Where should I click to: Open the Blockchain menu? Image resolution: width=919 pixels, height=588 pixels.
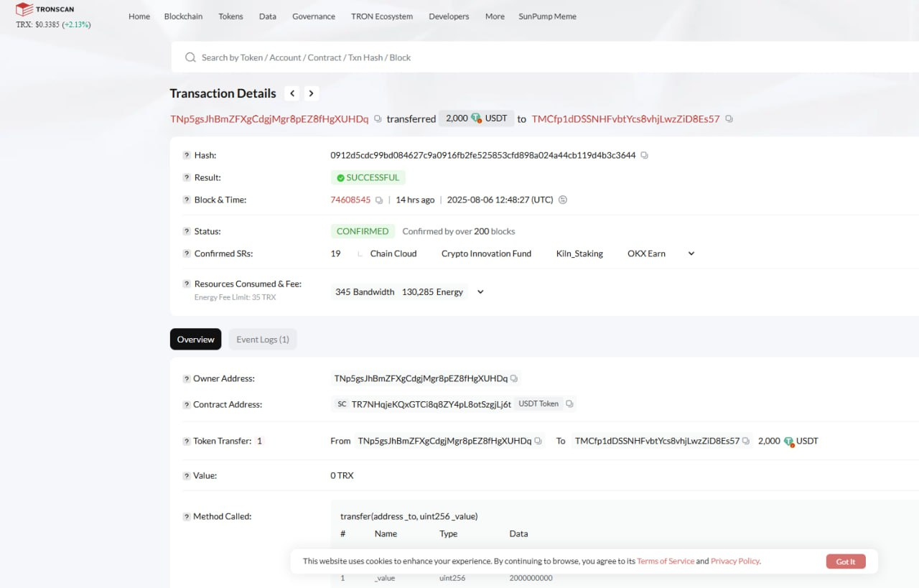[183, 17]
